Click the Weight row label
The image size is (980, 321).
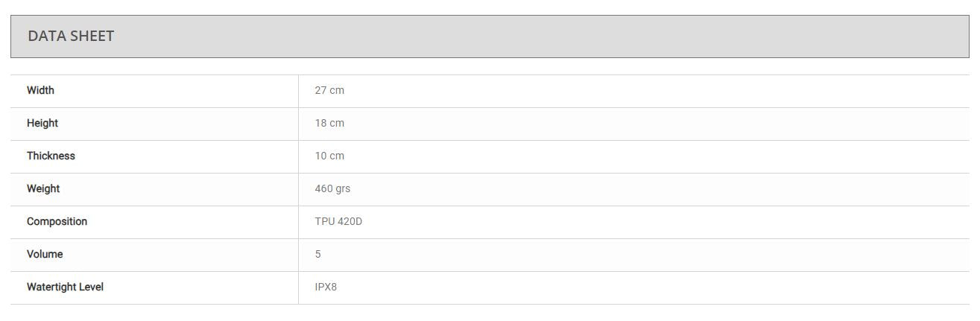pos(43,188)
